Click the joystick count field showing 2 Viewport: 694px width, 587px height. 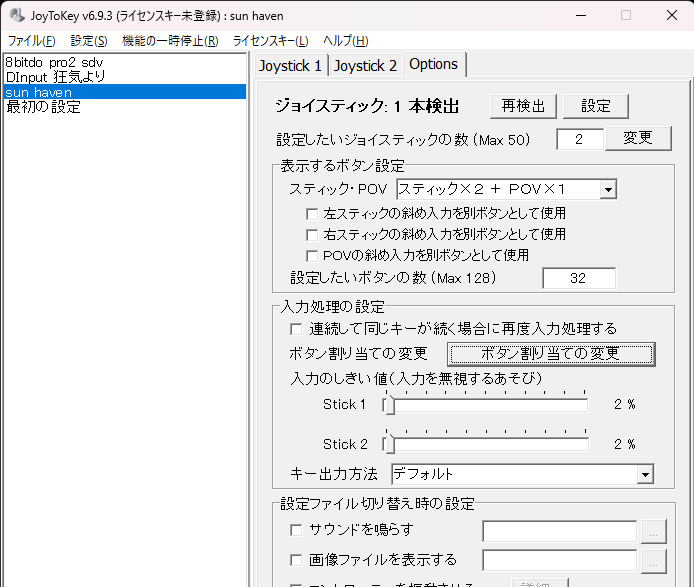(579, 139)
